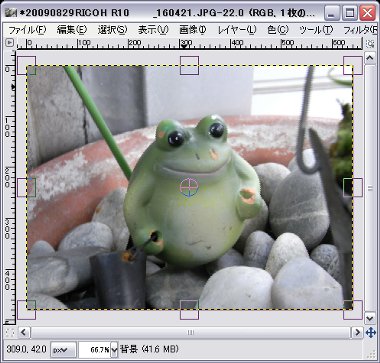Click the top-right selection corner handle
The width and height of the screenshot is (380, 363).
pyautogui.click(x=353, y=65)
